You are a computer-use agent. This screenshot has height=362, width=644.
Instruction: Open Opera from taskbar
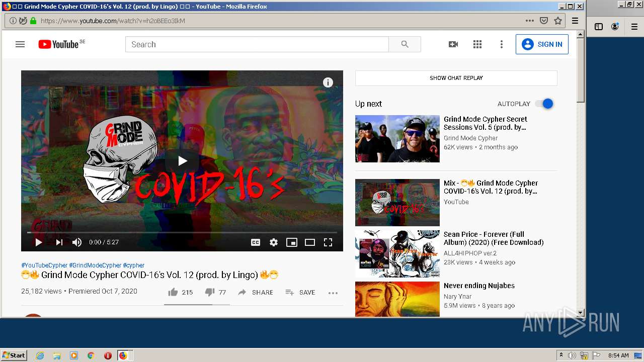tap(108, 355)
